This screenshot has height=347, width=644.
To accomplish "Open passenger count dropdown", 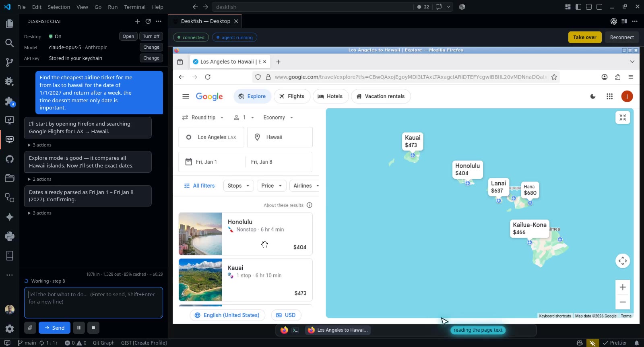I will [244, 118].
